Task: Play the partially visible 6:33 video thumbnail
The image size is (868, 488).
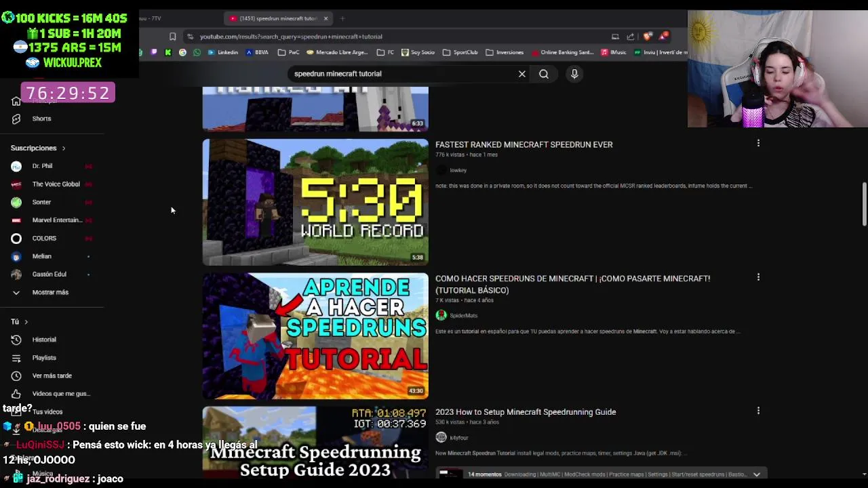Action: [315, 108]
